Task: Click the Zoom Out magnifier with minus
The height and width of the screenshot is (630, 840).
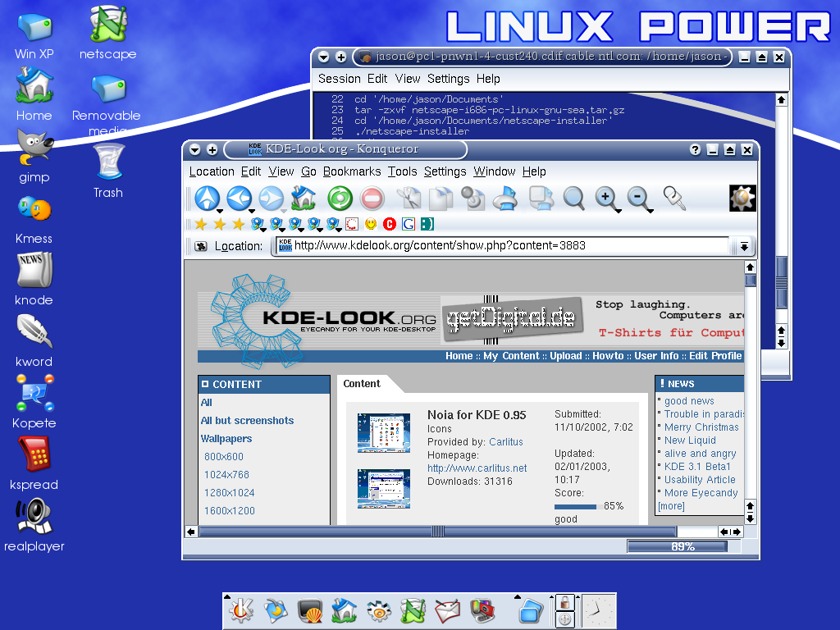Action: [638, 199]
